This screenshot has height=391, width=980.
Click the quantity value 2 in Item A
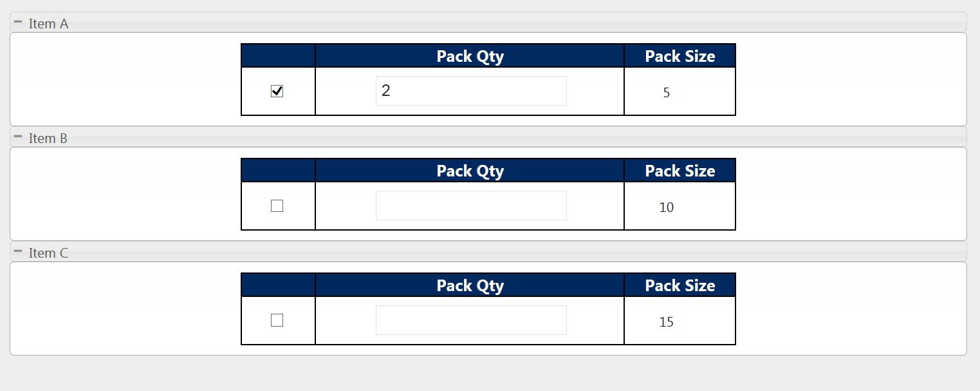[386, 90]
